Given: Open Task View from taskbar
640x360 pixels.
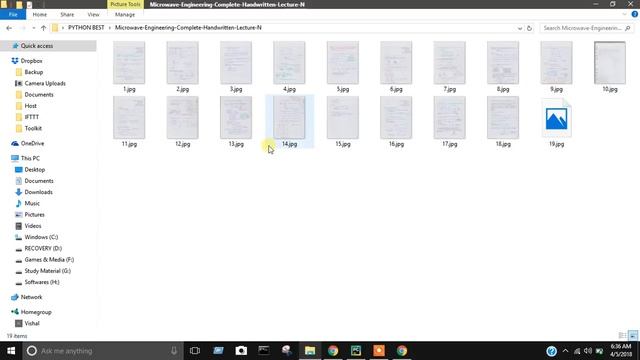Looking at the screenshot, I should pos(195,351).
